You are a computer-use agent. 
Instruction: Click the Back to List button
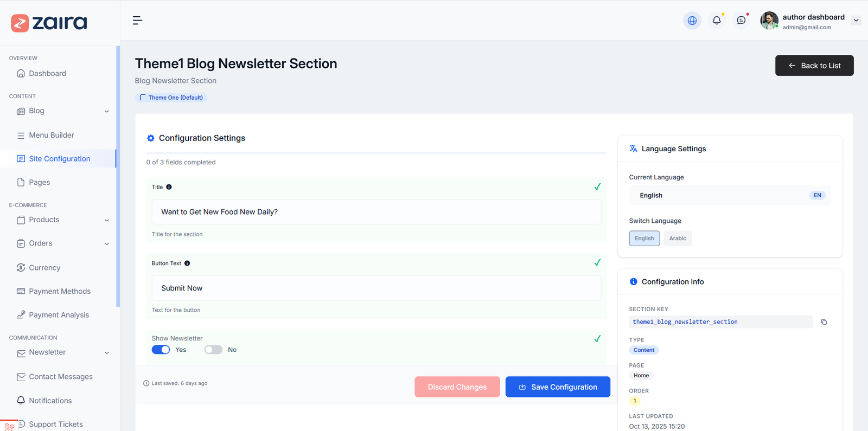click(x=814, y=66)
